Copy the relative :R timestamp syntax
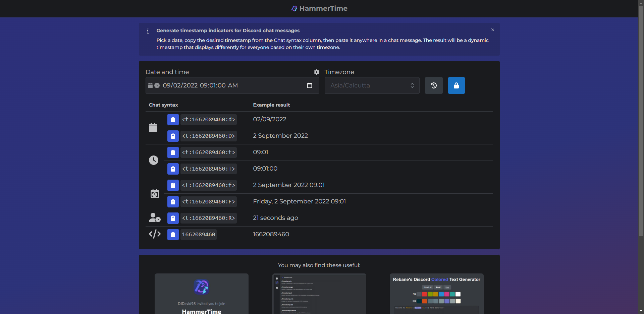 173,218
